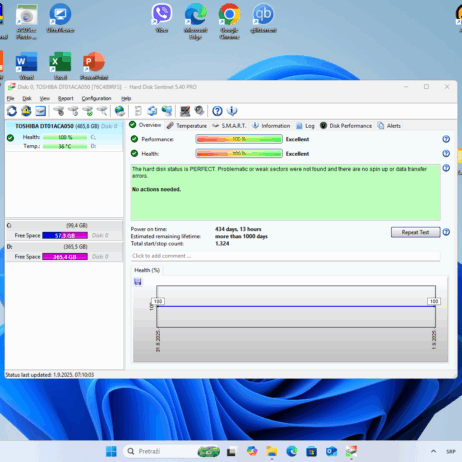Click the 'Status last updated' status bar text
Viewport: 462px width, 462px height.
[50, 375]
